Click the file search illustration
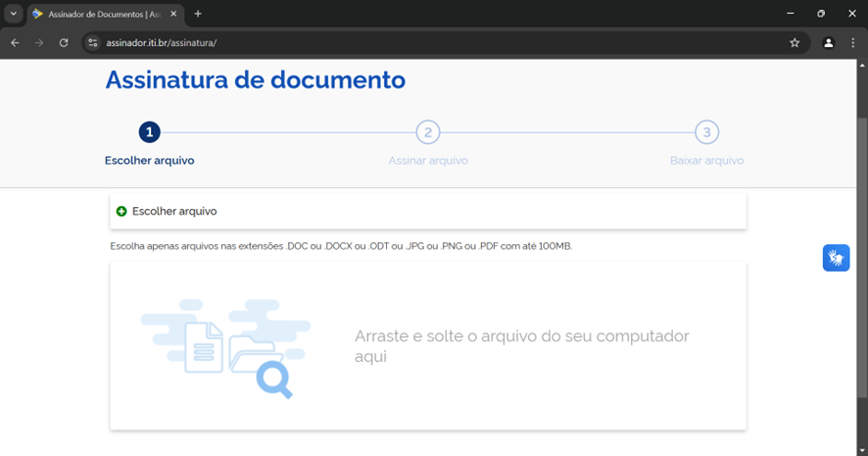868x456 pixels. [x=227, y=348]
